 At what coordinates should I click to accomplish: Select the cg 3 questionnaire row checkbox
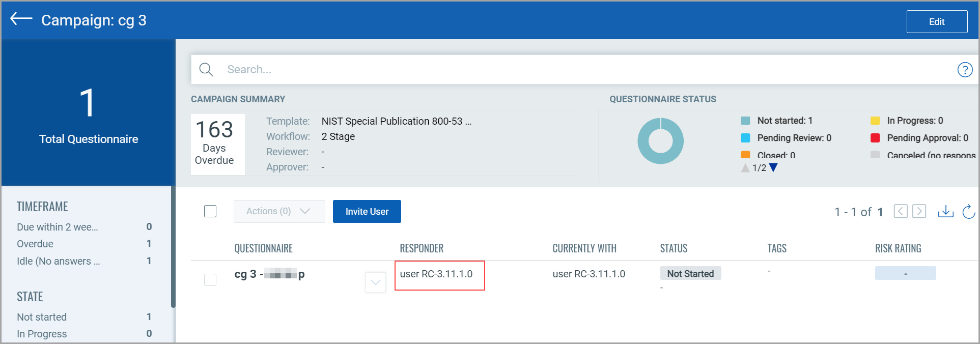[210, 280]
